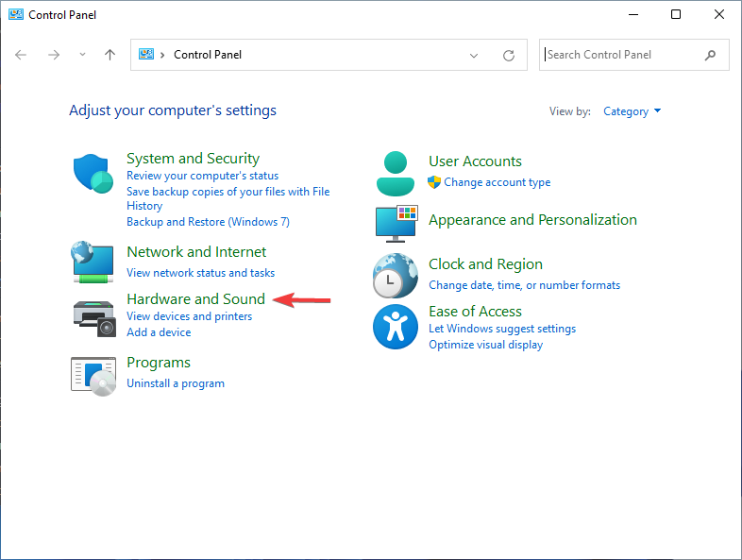Open the System and Security shield icon
742x560 pixels.
(x=93, y=173)
